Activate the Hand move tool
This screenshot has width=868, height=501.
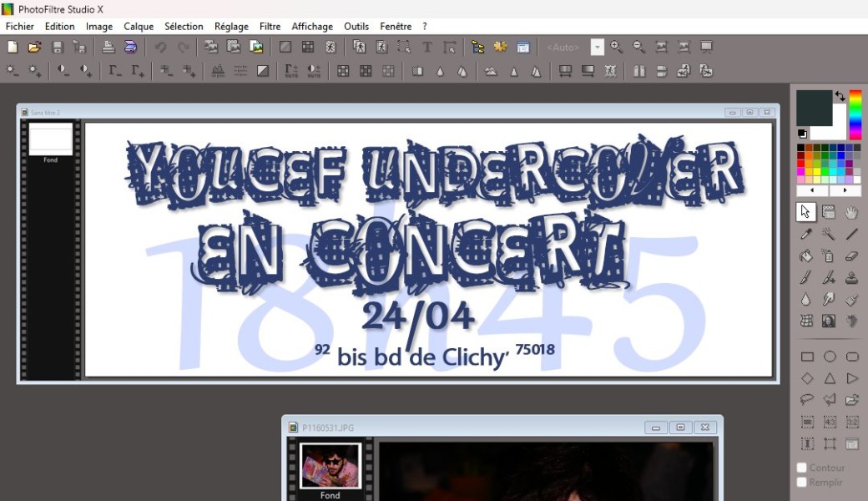[851, 212]
